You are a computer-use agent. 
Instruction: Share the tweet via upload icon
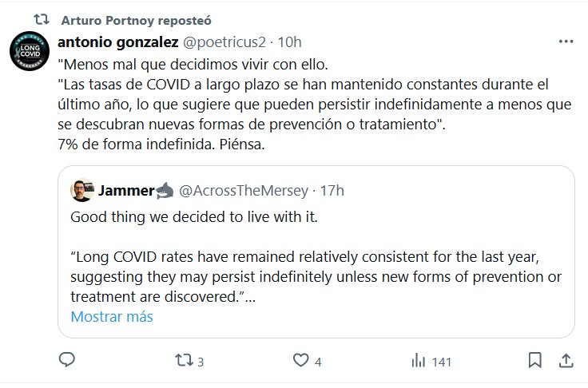(565, 361)
